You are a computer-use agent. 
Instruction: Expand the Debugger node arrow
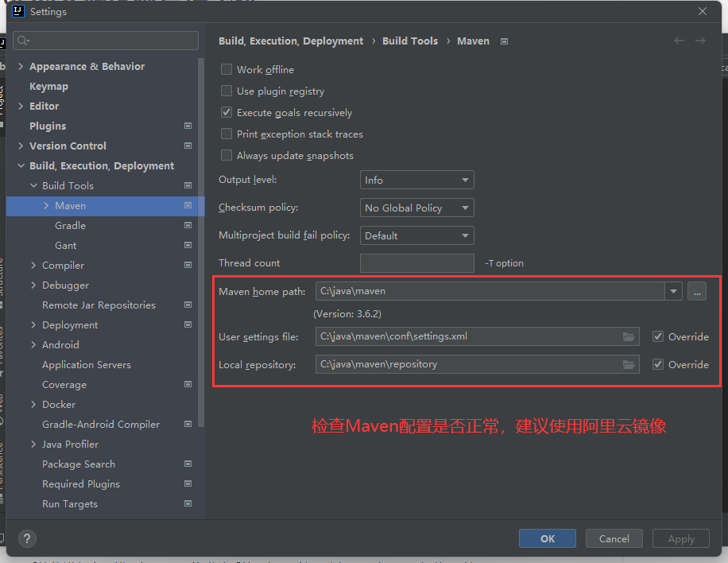[33, 285]
